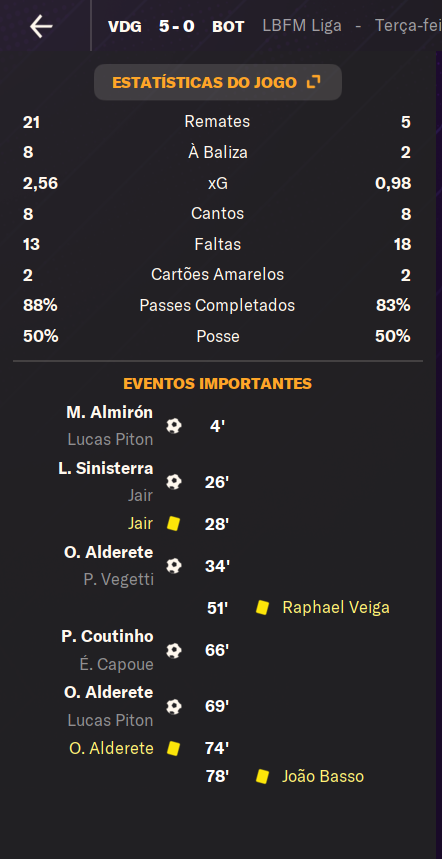Click the VDG team abbreviation in header
The image size is (442, 859).
click(125, 26)
